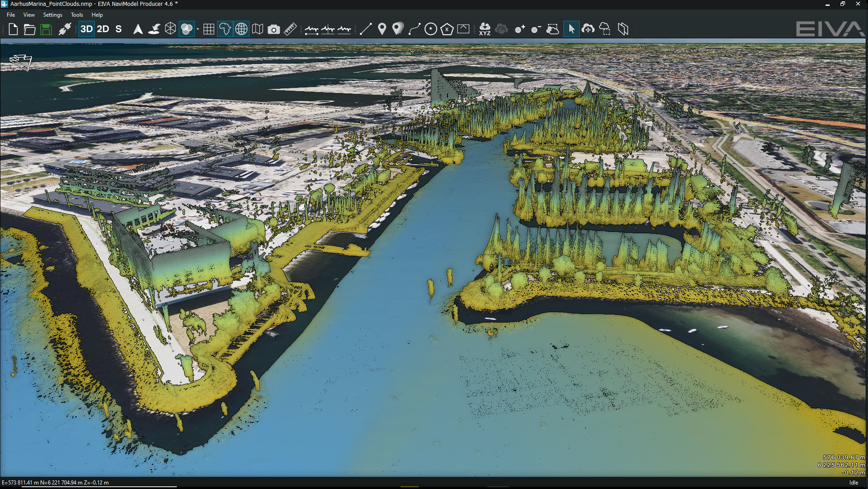Viewport: 868px width, 489px height.
Task: Toggle the grid overlay display
Action: pyautogui.click(x=208, y=29)
